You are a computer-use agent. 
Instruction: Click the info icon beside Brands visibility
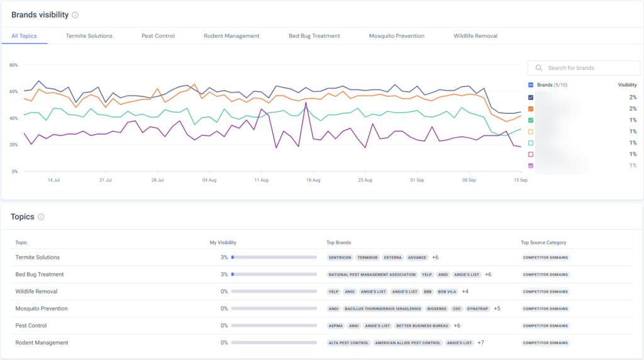click(x=75, y=14)
